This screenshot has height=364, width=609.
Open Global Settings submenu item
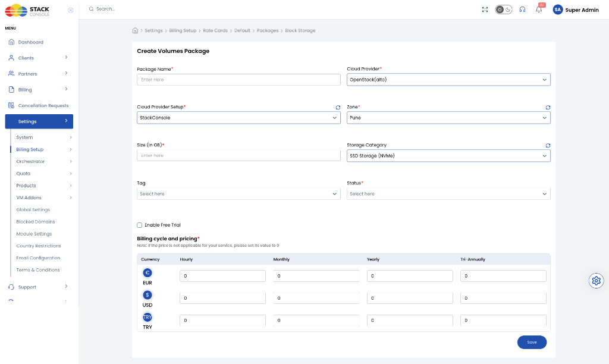tap(33, 209)
